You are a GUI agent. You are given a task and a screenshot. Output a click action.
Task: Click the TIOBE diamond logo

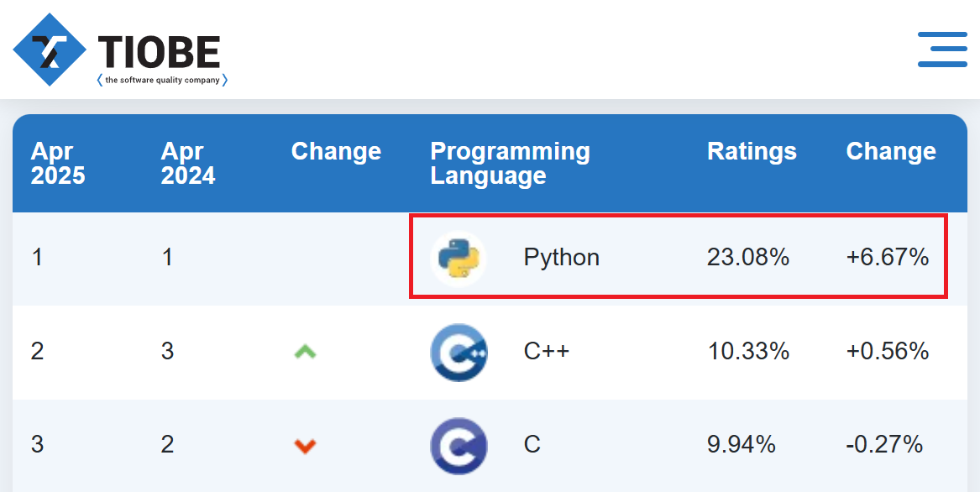pos(50,50)
